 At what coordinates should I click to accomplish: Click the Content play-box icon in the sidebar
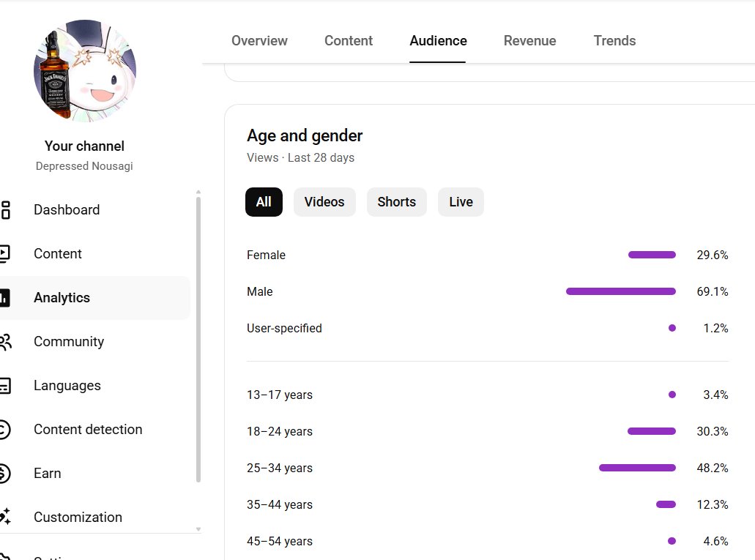pyautogui.click(x=4, y=254)
